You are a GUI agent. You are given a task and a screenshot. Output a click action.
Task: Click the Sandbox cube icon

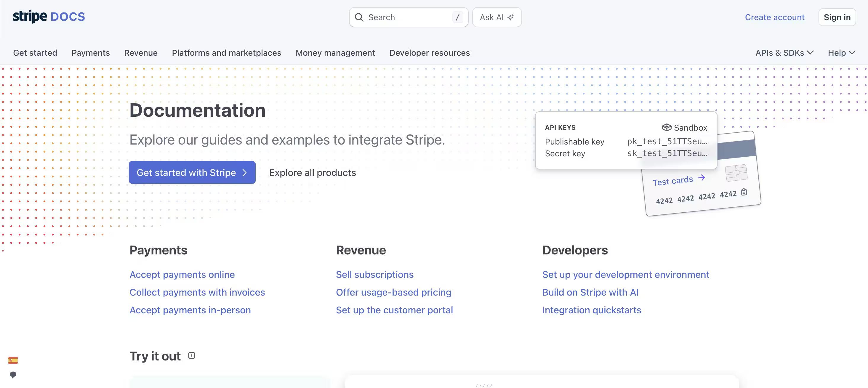click(x=667, y=127)
